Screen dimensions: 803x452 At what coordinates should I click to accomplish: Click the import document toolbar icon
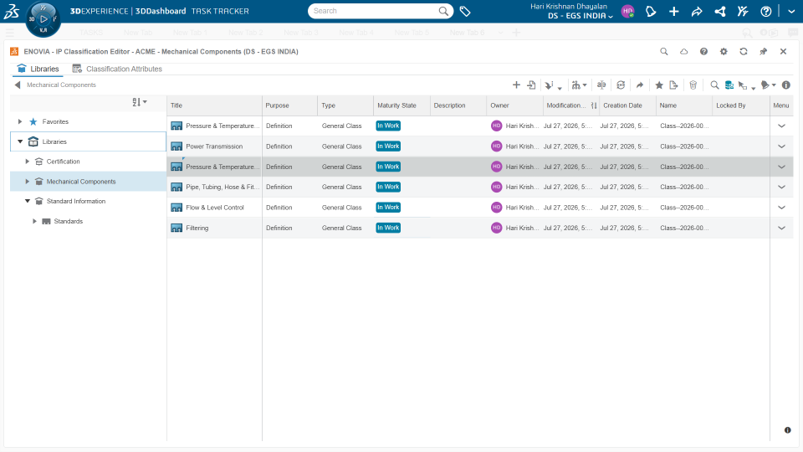(x=532, y=85)
